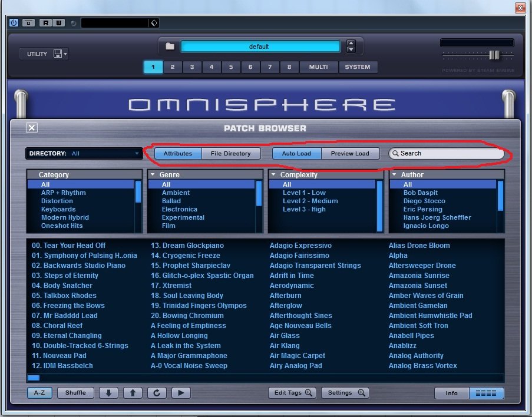Click the R read automation button
Viewport: 532px width, 417px height.
pyautogui.click(x=45, y=23)
